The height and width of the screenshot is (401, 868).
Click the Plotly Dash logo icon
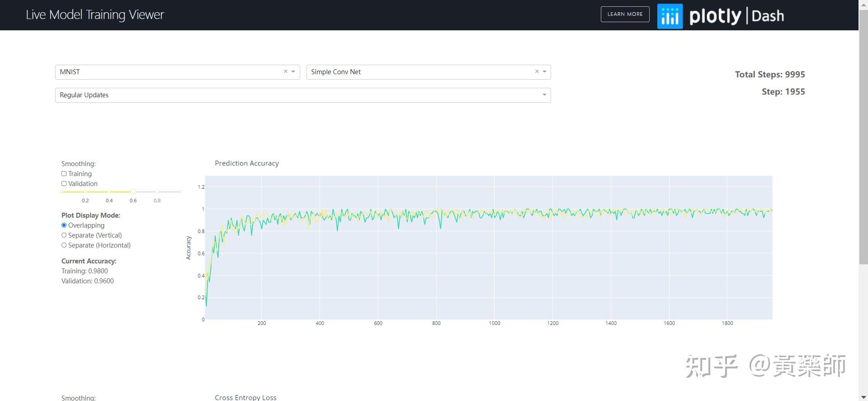tap(670, 16)
